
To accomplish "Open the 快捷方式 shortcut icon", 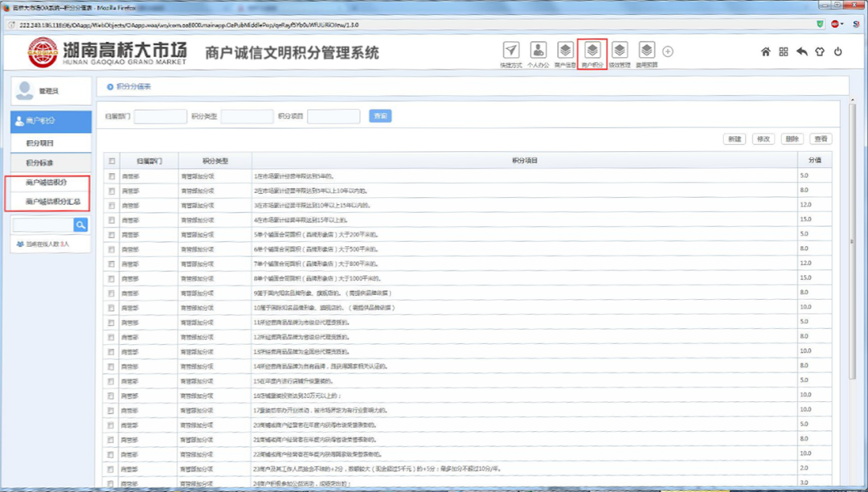I will pos(512,50).
